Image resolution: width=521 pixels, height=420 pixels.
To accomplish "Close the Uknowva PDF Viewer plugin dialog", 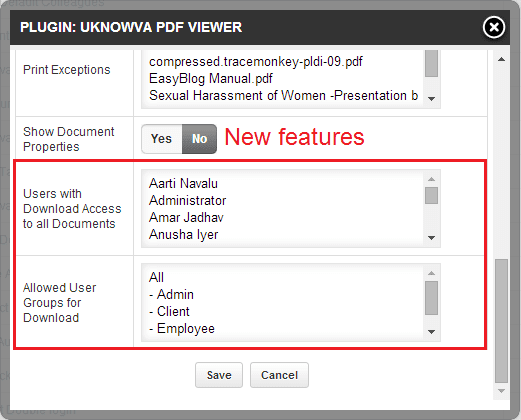I will click(x=494, y=27).
